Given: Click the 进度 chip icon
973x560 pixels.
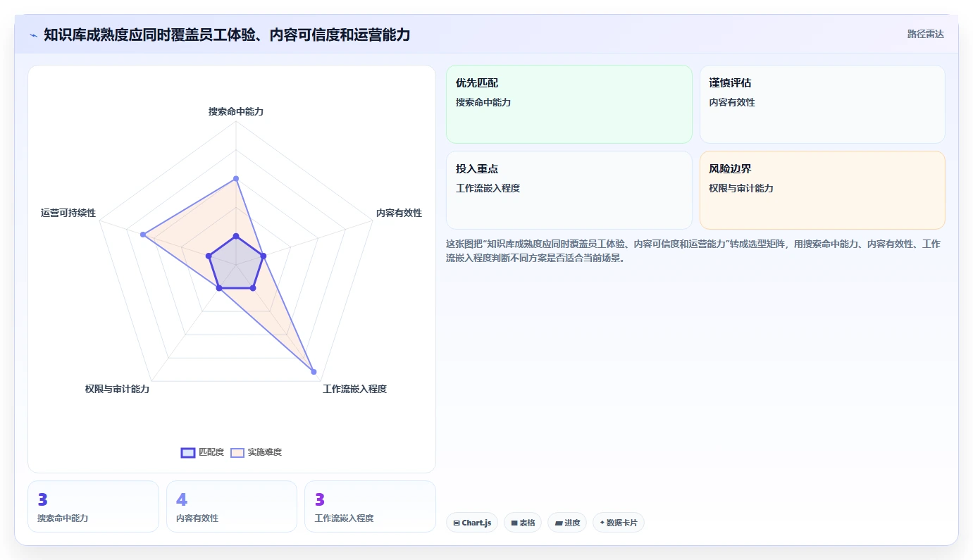Looking at the screenshot, I should click(x=558, y=523).
